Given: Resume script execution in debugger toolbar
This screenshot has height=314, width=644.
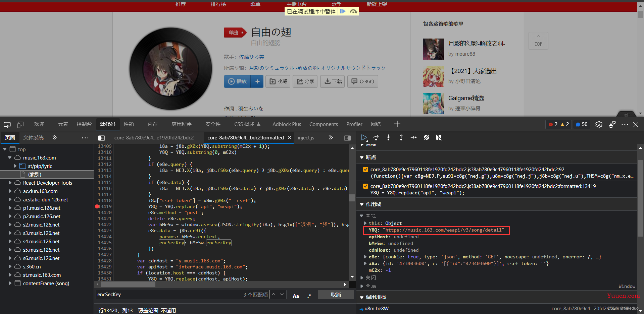Looking at the screenshot, I should [x=363, y=137].
